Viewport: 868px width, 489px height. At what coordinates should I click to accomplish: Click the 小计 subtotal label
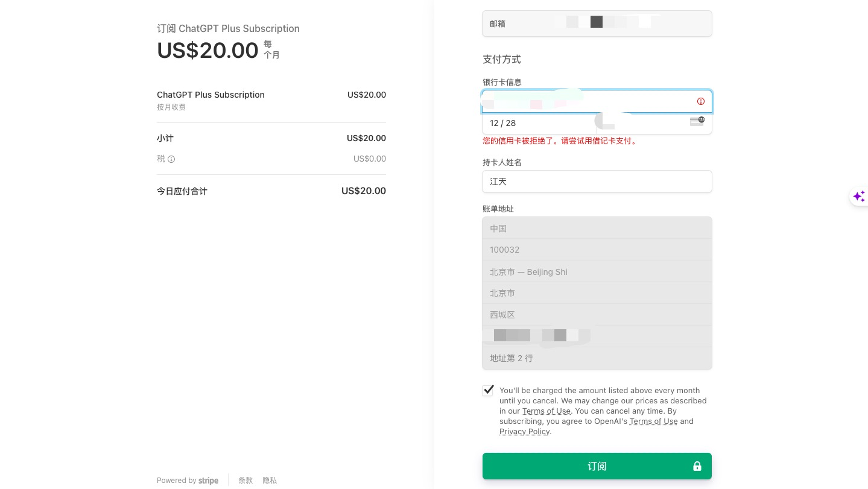click(165, 138)
